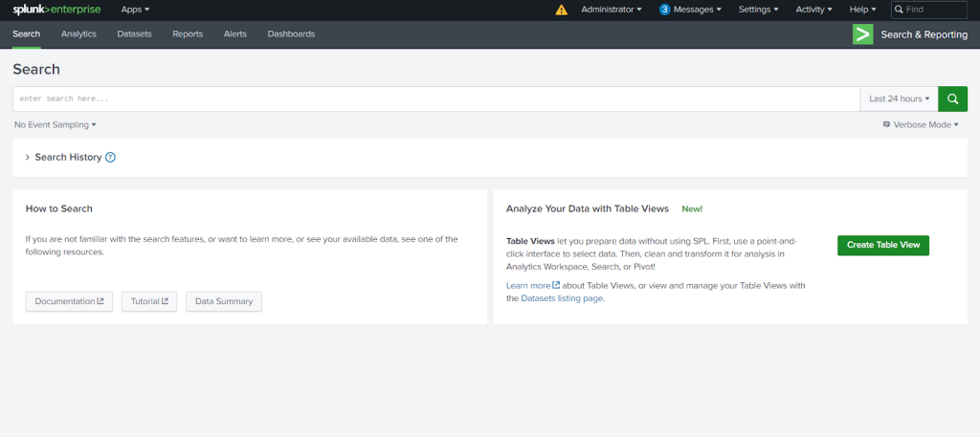980x437 pixels.
Task: Go to the Alerts tab
Action: point(235,34)
